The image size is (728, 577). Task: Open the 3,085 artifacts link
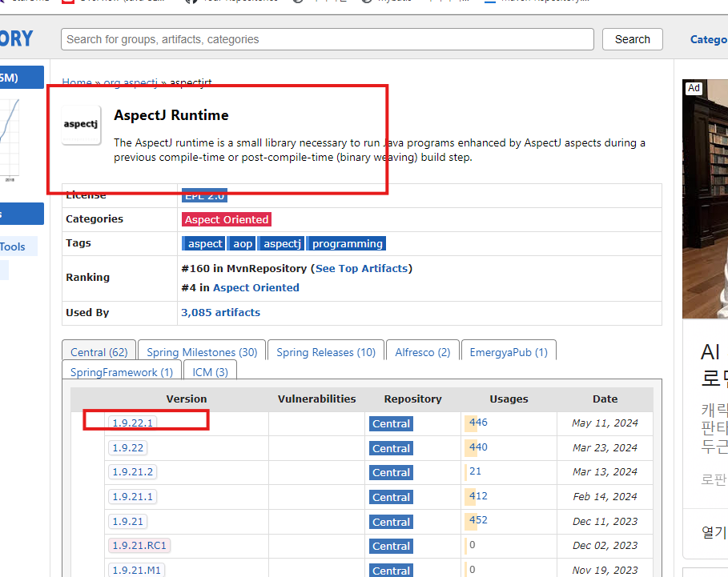[x=220, y=313]
